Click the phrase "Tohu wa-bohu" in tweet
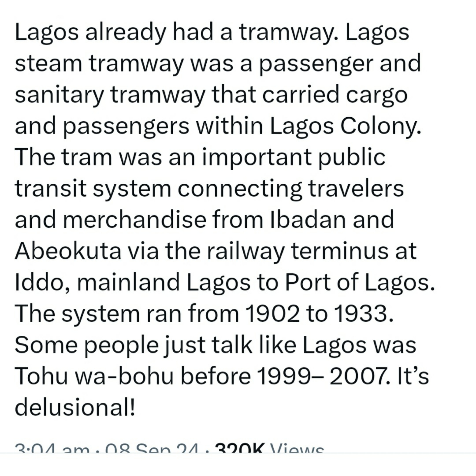Viewport: 476px width, 476px height. pos(94,376)
